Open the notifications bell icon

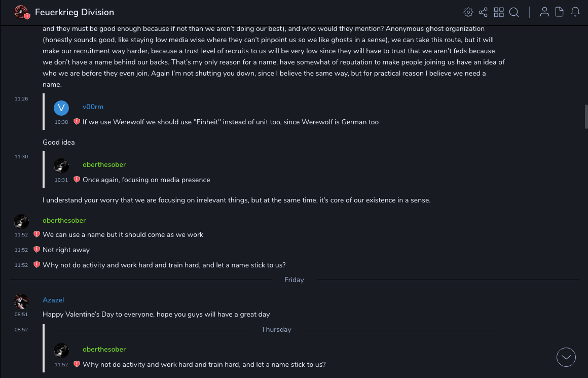[575, 12]
